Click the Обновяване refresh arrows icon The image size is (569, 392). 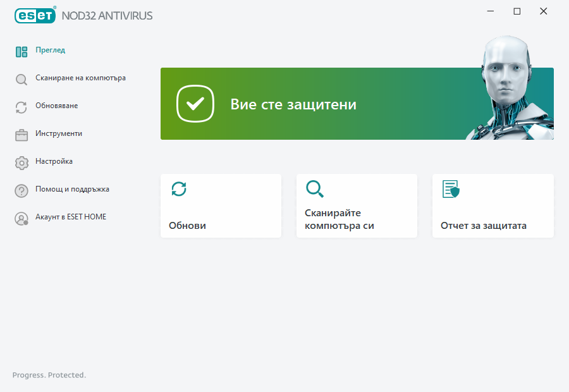point(21,106)
